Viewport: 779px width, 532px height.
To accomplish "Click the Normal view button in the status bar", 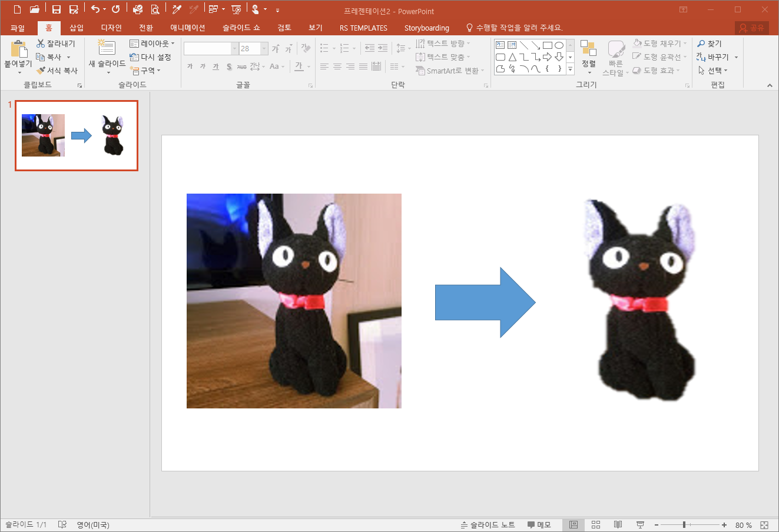I will pyautogui.click(x=574, y=525).
